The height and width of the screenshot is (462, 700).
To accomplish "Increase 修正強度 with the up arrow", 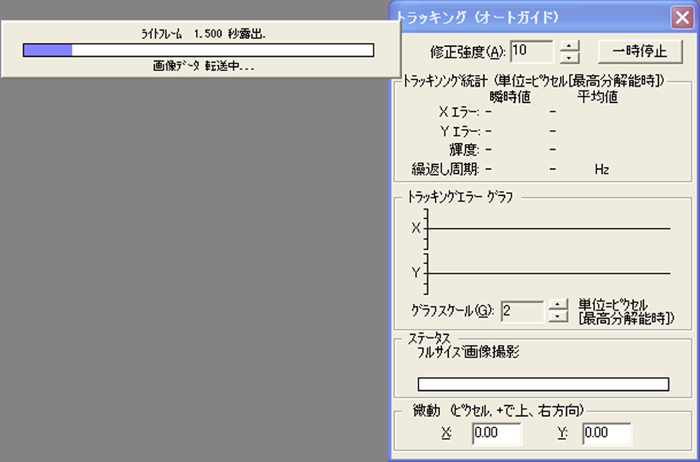I will (x=569, y=46).
